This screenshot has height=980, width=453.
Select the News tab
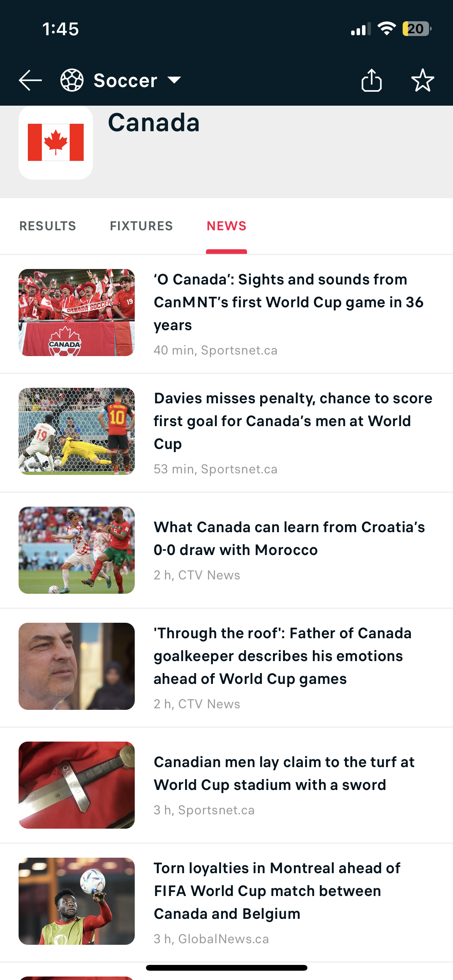pyautogui.click(x=226, y=226)
